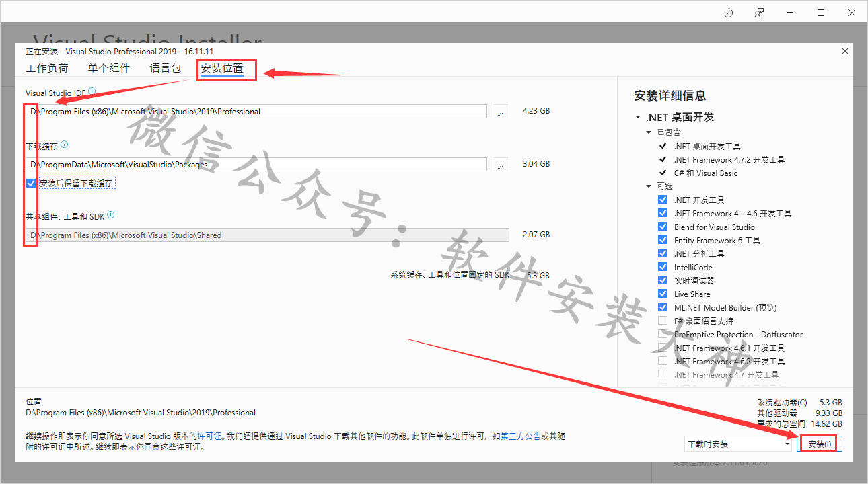Switch to the 单个组件 tab
868x484 pixels.
coord(109,68)
